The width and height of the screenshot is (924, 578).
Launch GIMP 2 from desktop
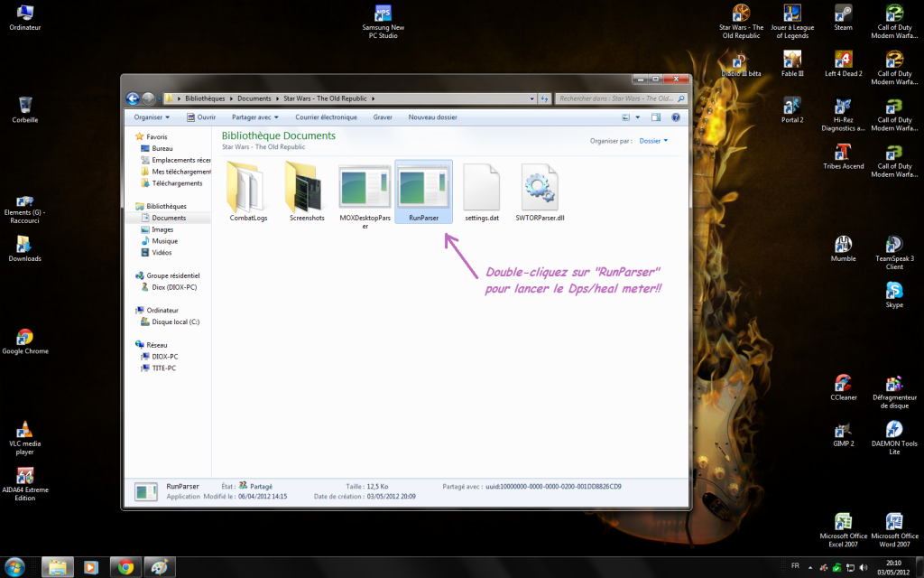843,434
